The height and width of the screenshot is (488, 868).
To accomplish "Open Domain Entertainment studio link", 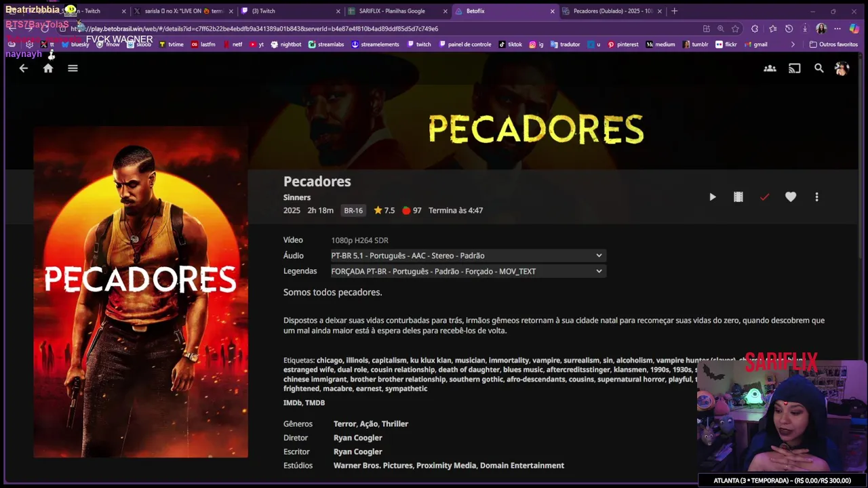I will [522, 466].
